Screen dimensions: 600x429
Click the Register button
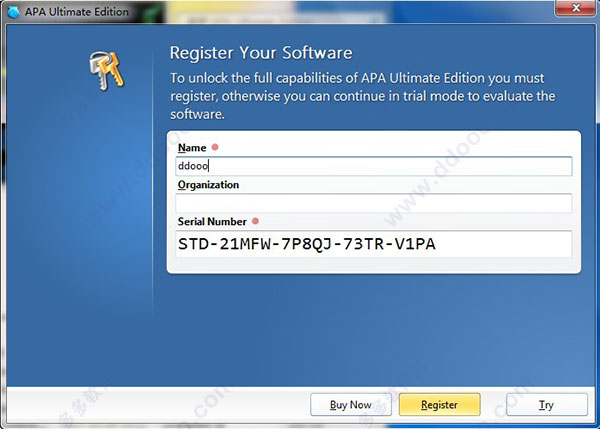coord(439,405)
